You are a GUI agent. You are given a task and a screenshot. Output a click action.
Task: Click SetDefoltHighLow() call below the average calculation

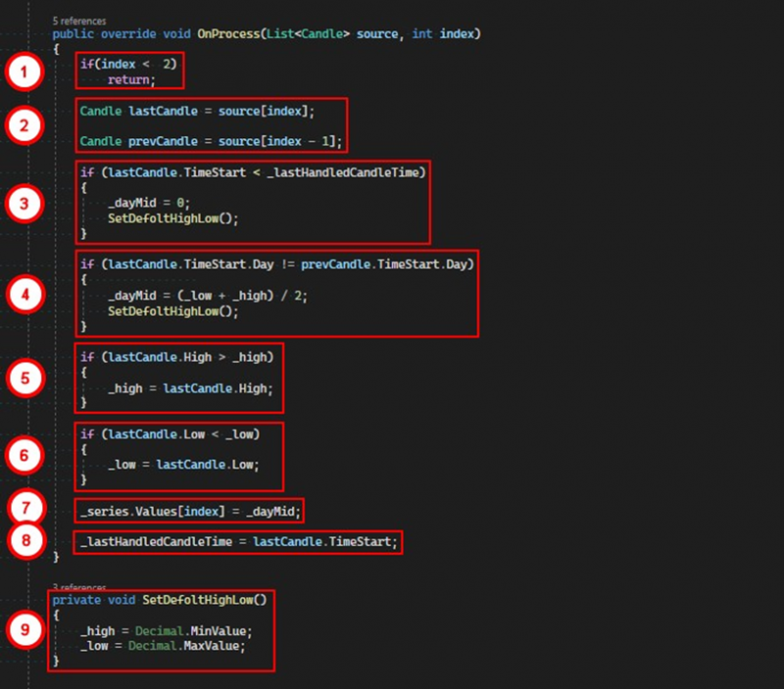click(x=173, y=312)
